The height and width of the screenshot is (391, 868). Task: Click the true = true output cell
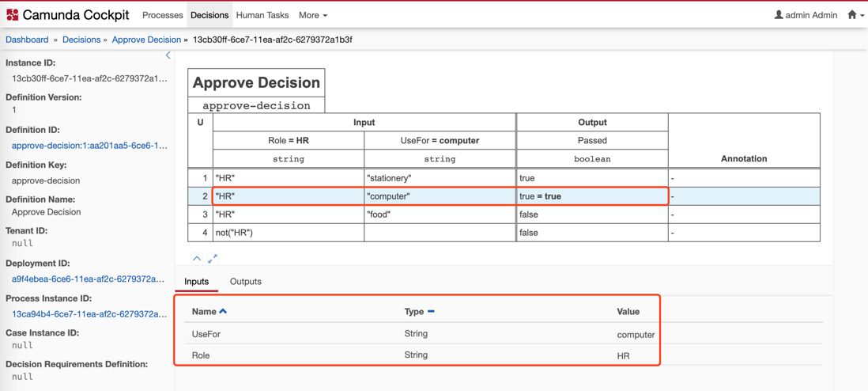coord(592,196)
